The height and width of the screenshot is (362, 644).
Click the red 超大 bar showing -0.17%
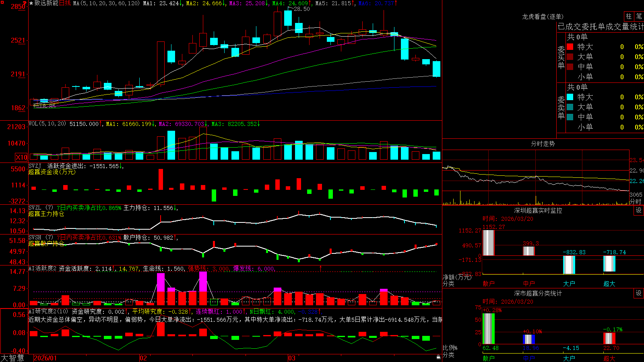click(609, 338)
